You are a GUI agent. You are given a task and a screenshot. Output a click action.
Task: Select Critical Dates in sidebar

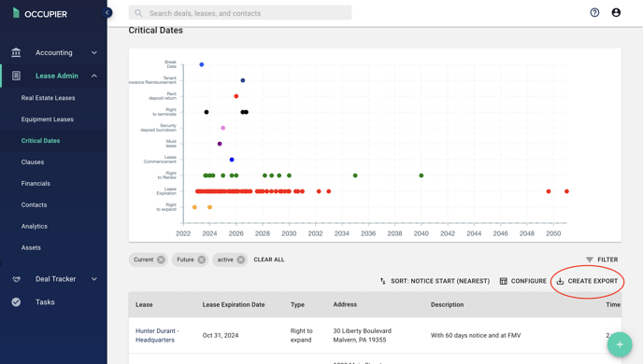40,140
